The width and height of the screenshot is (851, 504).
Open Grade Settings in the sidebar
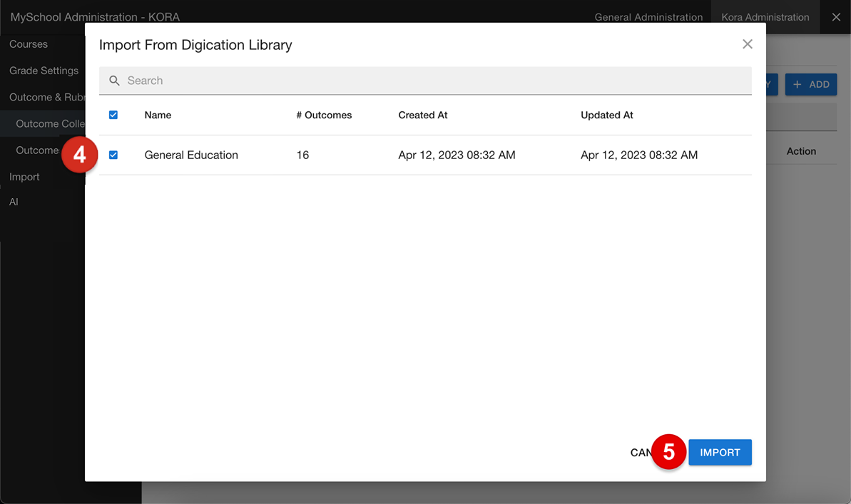tap(44, 71)
